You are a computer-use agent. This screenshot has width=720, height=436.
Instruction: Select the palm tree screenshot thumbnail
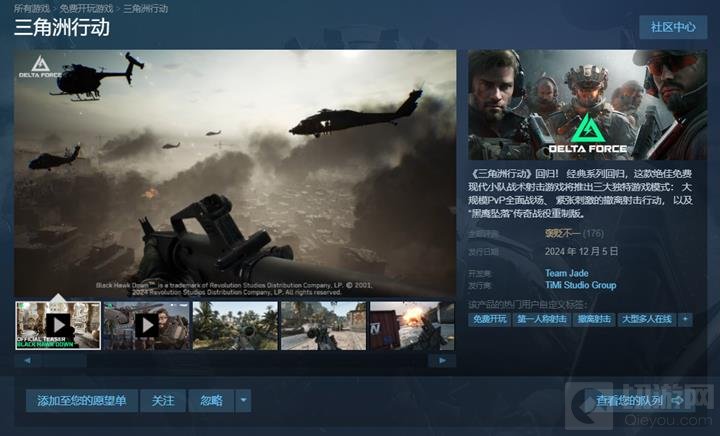click(x=235, y=325)
